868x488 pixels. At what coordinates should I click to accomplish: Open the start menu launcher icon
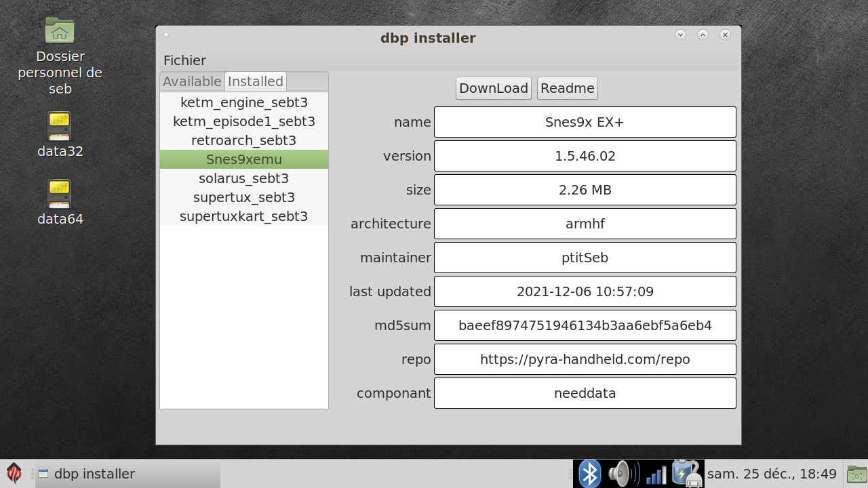point(14,473)
